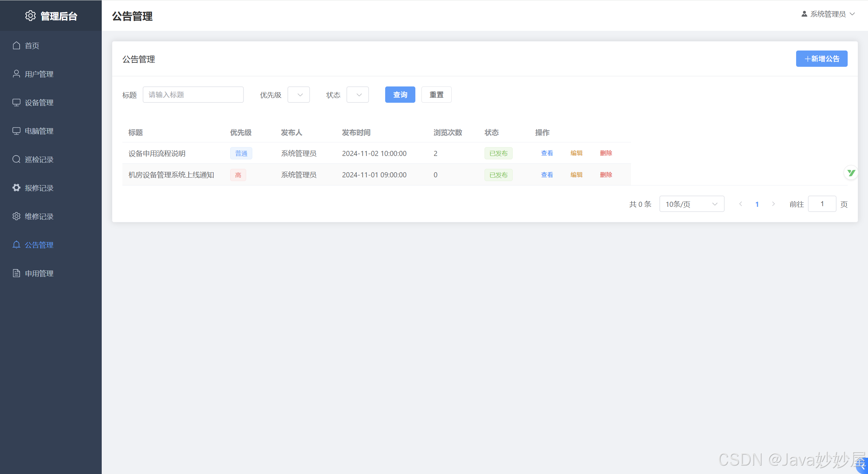Click the 普通 priority tag
This screenshot has width=868, height=474.
(241, 153)
